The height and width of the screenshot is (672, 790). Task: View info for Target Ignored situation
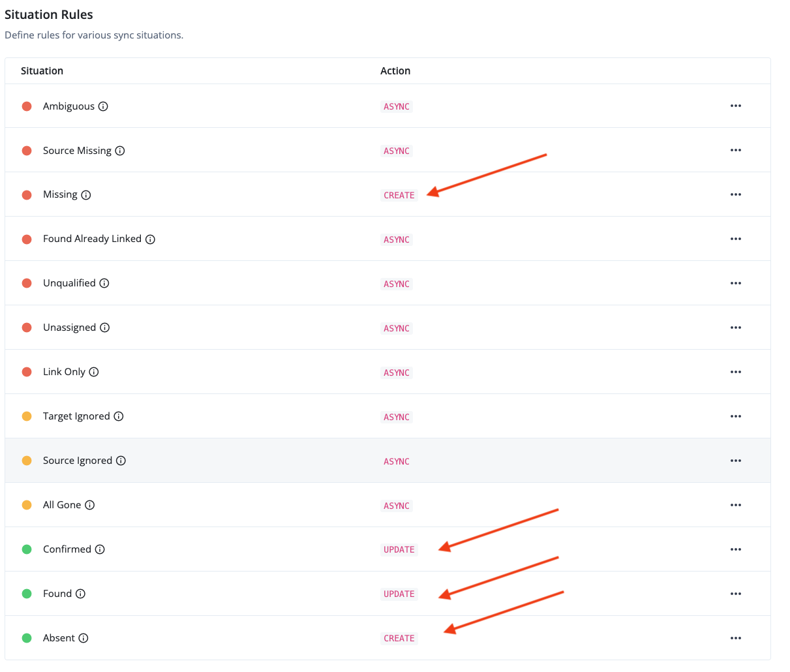click(119, 416)
